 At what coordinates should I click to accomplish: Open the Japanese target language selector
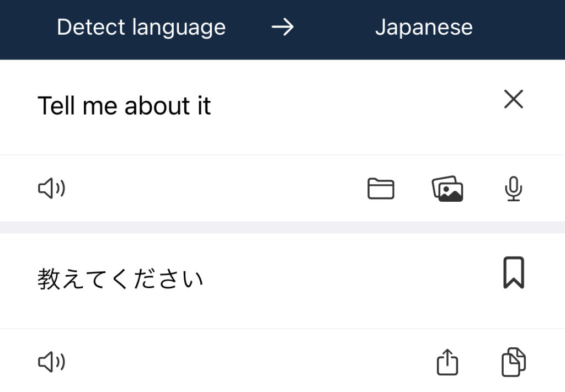click(x=424, y=28)
